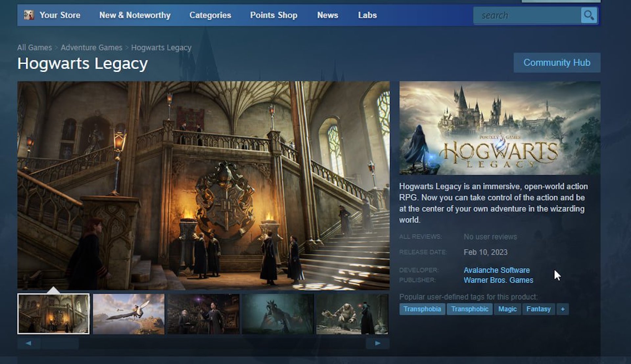
Task: Expand New & Noteworthy menu options
Action: (x=134, y=15)
